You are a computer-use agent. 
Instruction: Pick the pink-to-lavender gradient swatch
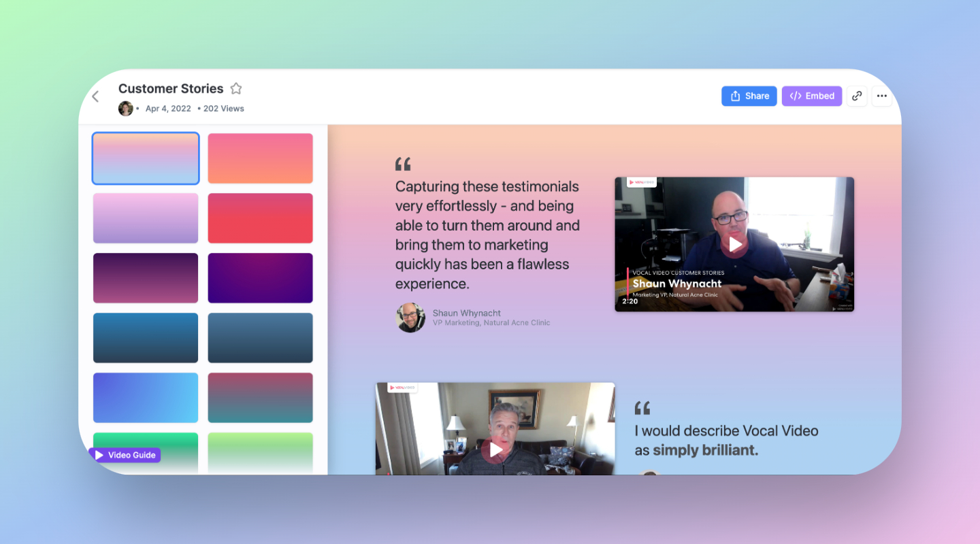[146, 218]
